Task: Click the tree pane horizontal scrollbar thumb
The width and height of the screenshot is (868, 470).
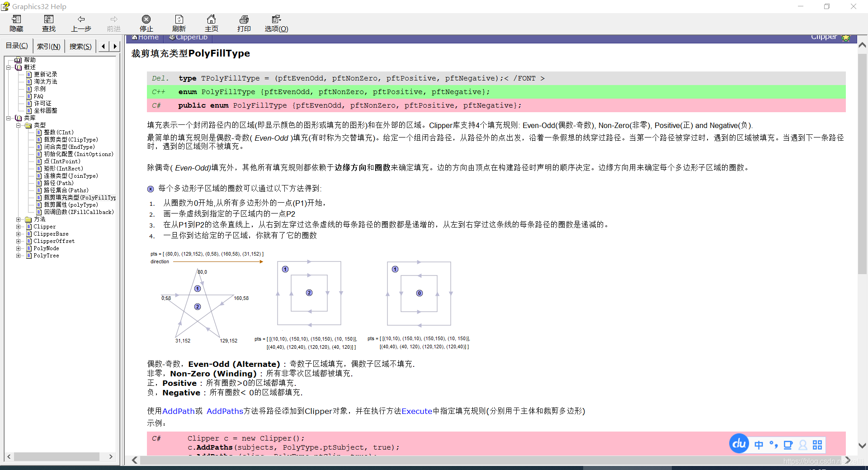Action: [57, 457]
